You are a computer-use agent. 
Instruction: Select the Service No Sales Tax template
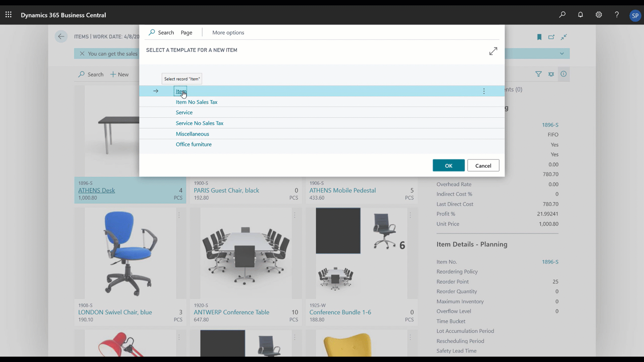[x=200, y=123]
